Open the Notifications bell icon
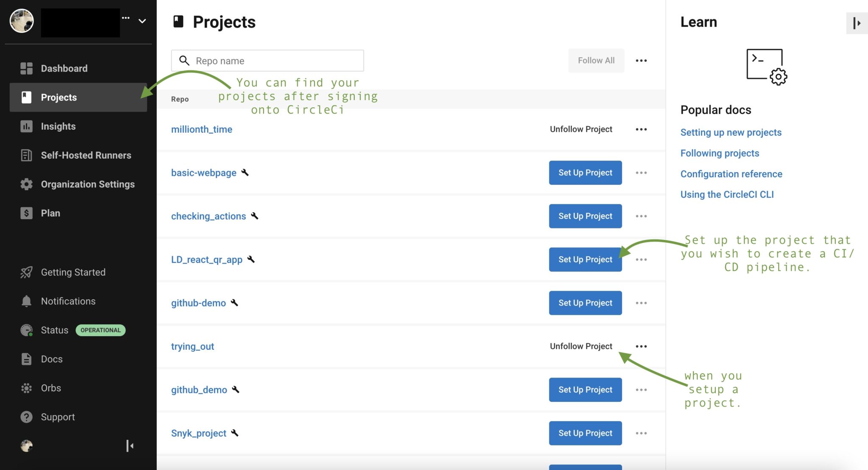This screenshot has height=470, width=868. (x=26, y=301)
